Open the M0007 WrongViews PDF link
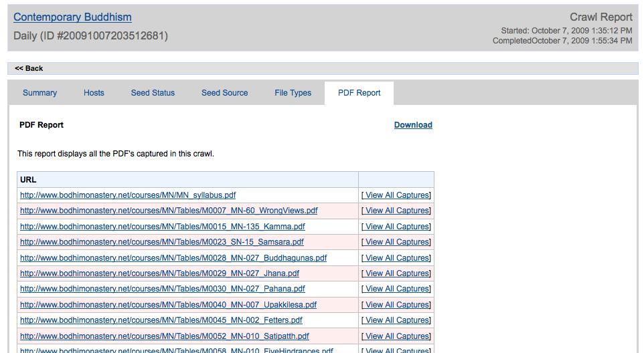The width and height of the screenshot is (644, 353). [x=169, y=211]
